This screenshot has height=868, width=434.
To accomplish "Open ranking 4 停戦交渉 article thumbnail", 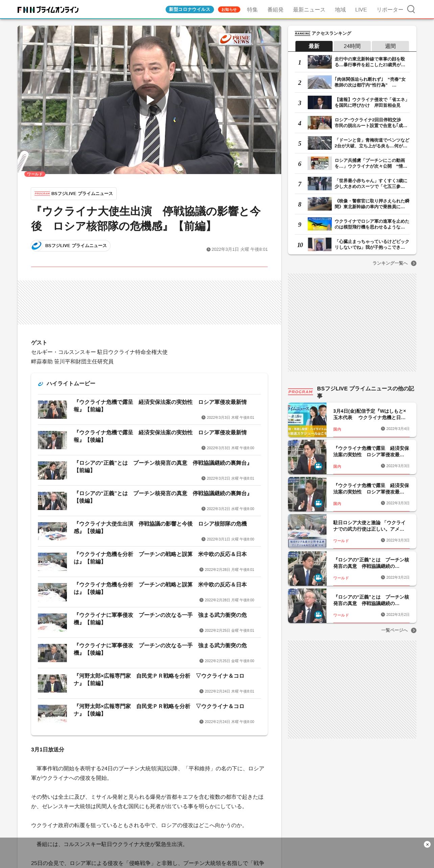I will (x=319, y=123).
